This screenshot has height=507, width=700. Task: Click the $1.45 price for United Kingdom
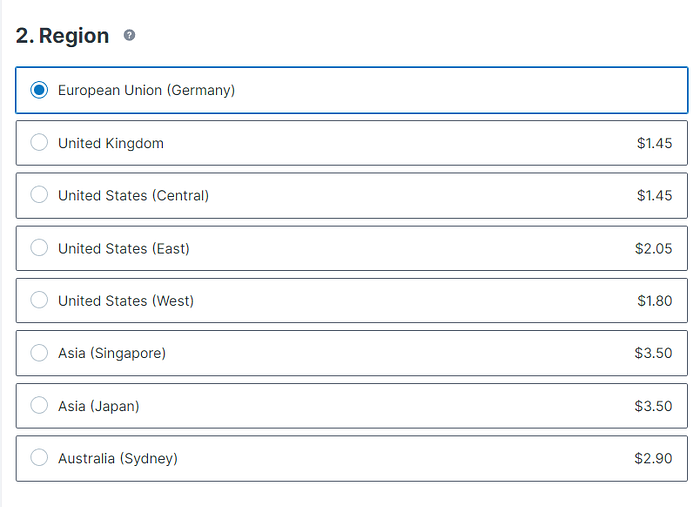(x=654, y=143)
